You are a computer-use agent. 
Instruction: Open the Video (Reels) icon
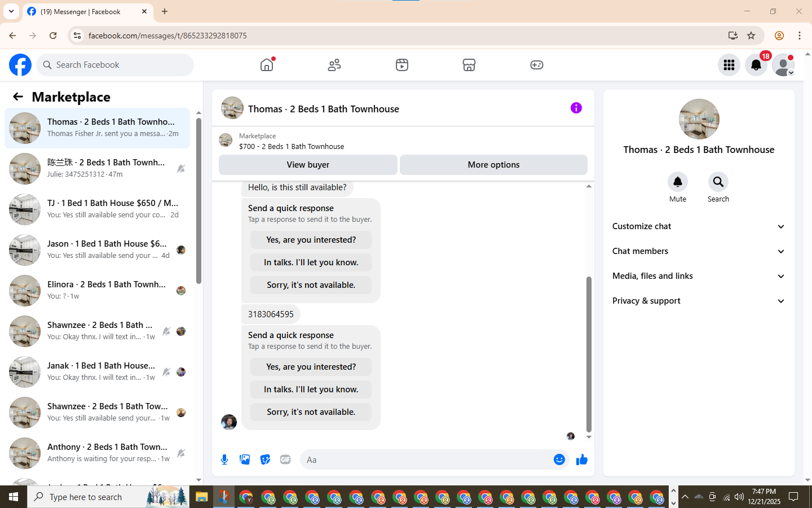pos(402,65)
